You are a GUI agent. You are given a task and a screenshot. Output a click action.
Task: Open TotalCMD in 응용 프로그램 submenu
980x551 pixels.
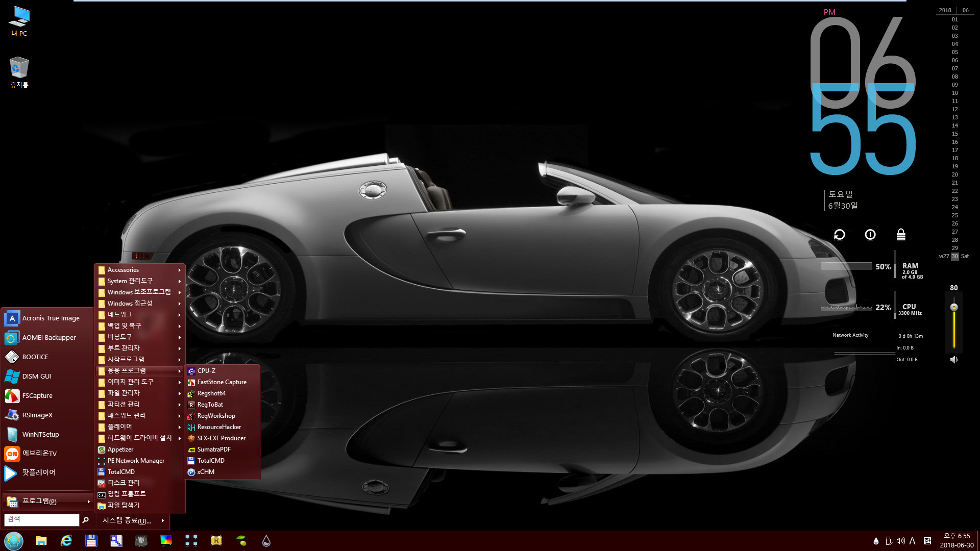pos(222,461)
